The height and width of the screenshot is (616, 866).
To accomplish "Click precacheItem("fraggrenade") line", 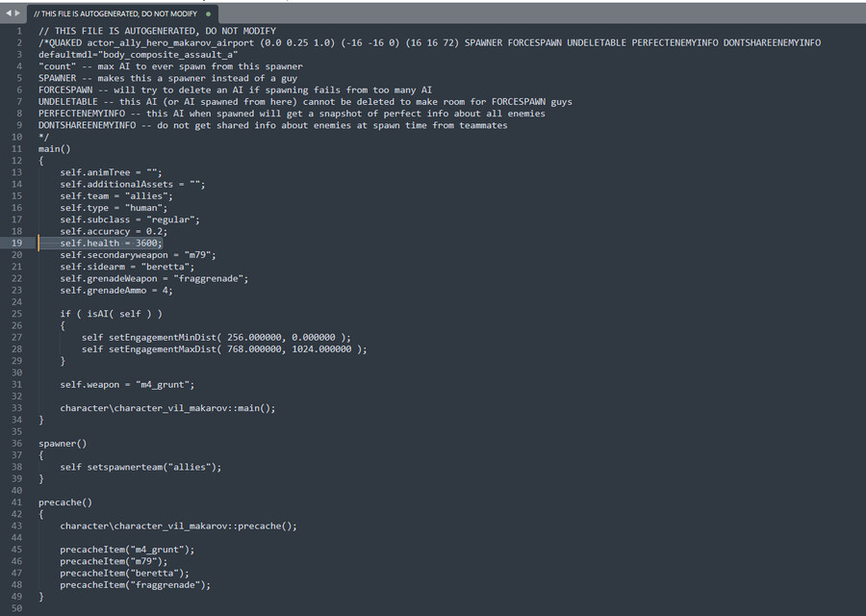I will tap(136, 584).
